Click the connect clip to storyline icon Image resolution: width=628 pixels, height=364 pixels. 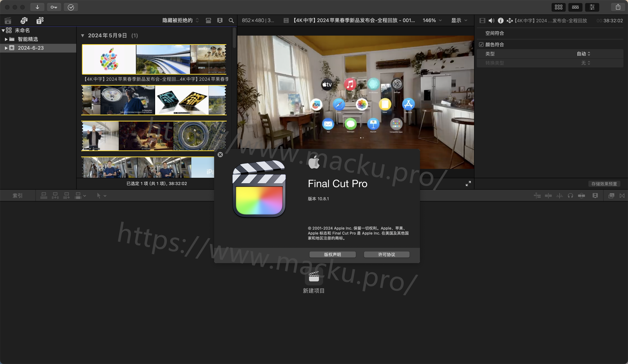(44, 196)
